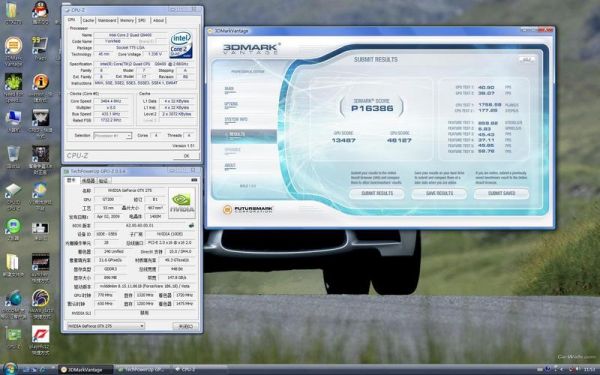The image size is (600, 375).
Task: Open OPTIONS section in 3DMark sidebar
Action: (231, 105)
